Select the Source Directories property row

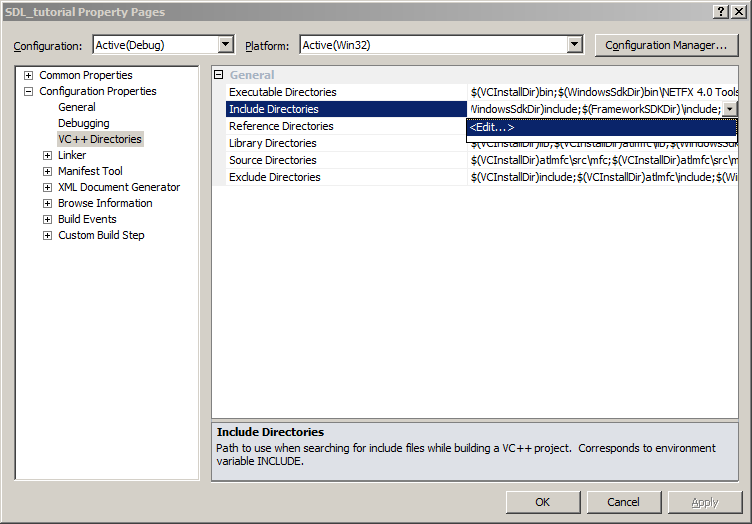pyautogui.click(x=346, y=160)
